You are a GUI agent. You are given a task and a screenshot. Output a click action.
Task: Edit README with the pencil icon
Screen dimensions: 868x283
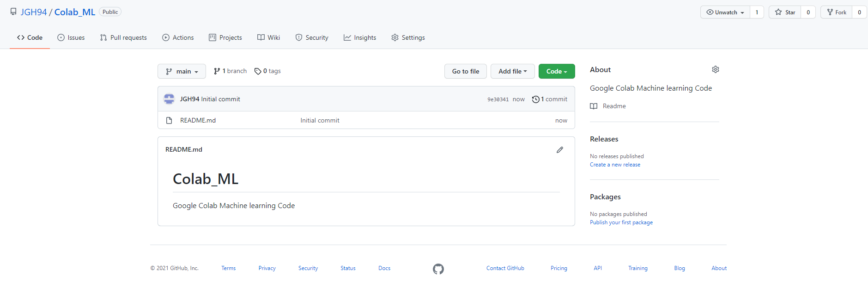pos(560,150)
